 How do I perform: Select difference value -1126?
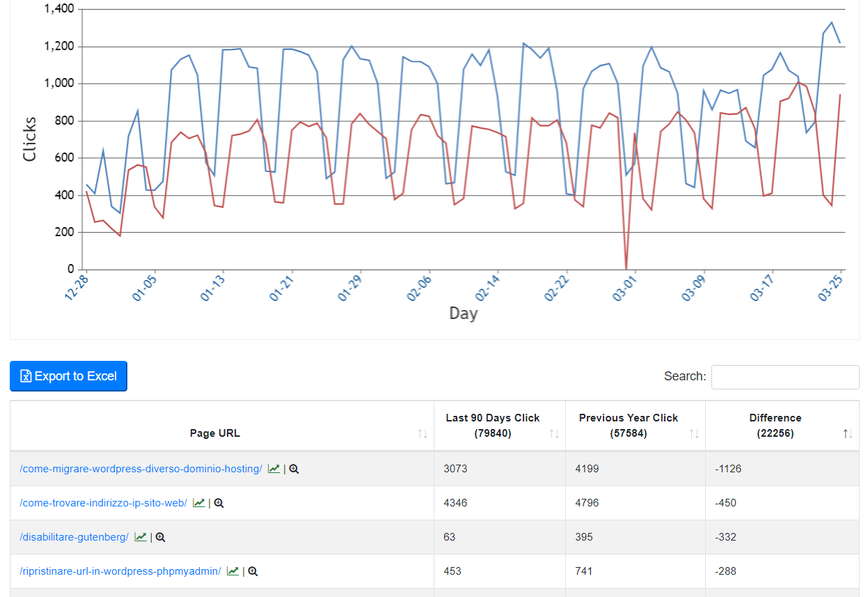[x=728, y=469]
